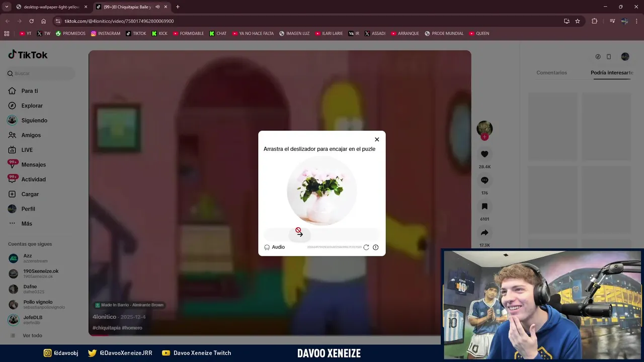Screen dimensions: 644x362
Task: Open a new browser tab
Action: 178,7
